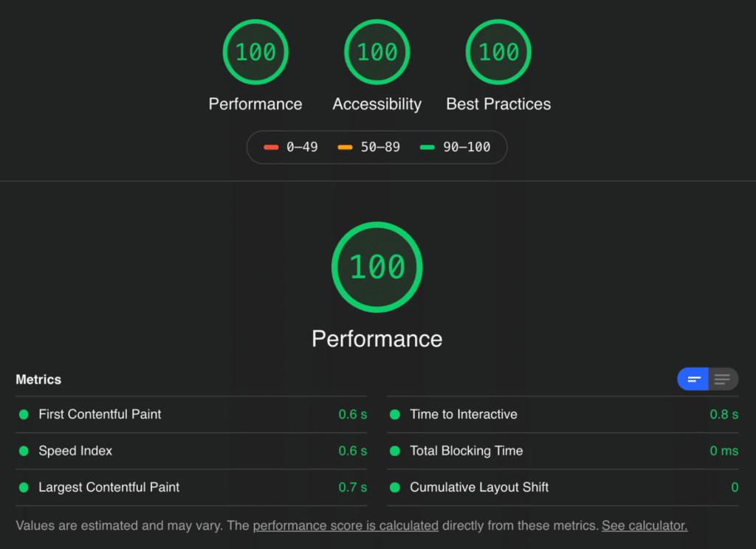756x549 pixels.
Task: Open the 'See calculator.' link
Action: click(645, 526)
